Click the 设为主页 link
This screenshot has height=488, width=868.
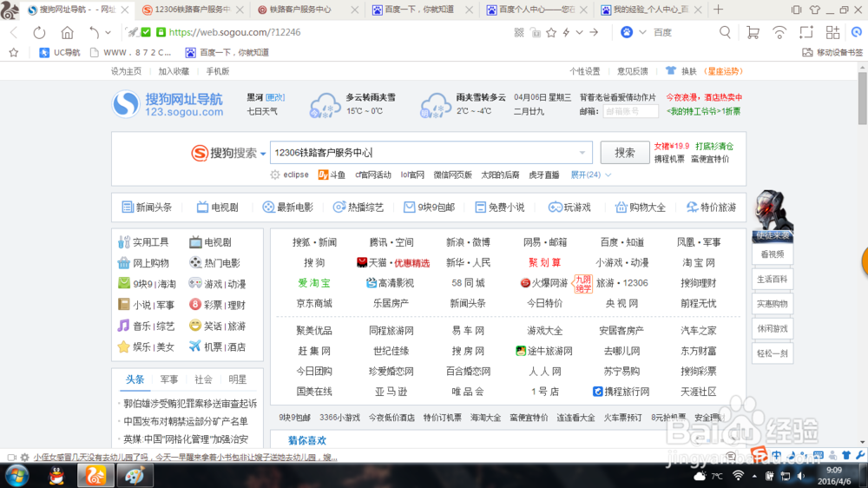126,71
